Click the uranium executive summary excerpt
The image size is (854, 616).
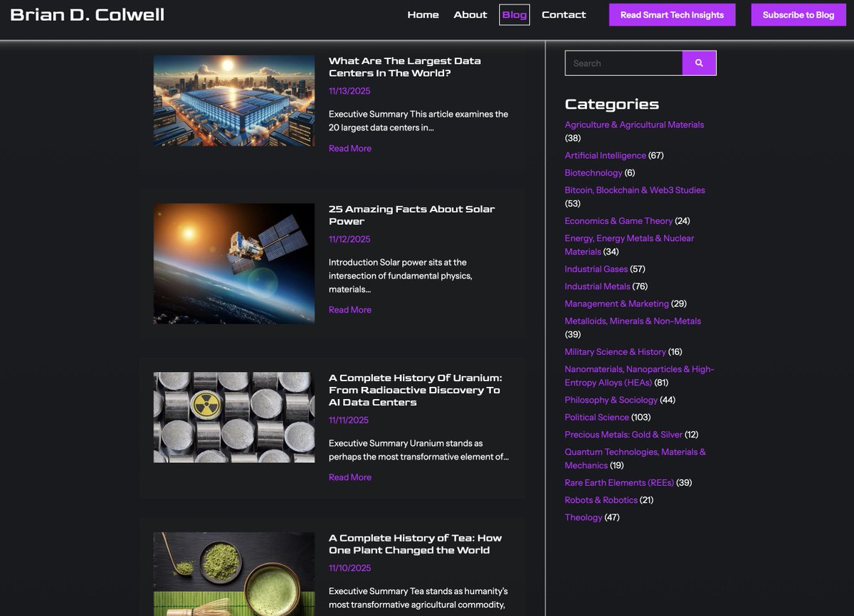[x=418, y=450]
